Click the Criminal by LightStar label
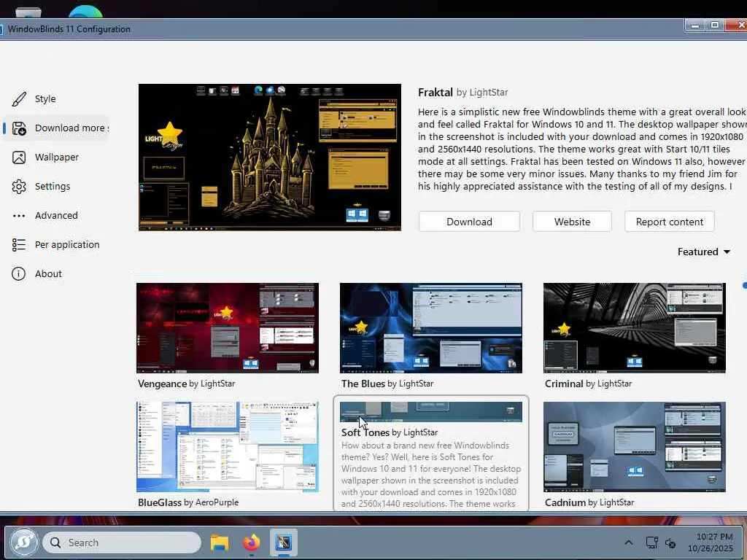Screen dimensions: 747x560 click(x=589, y=384)
